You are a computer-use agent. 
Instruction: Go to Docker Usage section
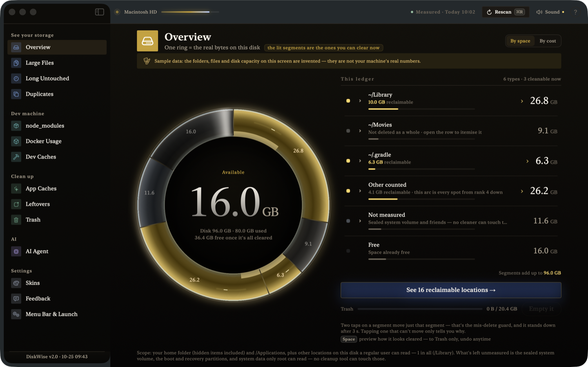pos(57,141)
